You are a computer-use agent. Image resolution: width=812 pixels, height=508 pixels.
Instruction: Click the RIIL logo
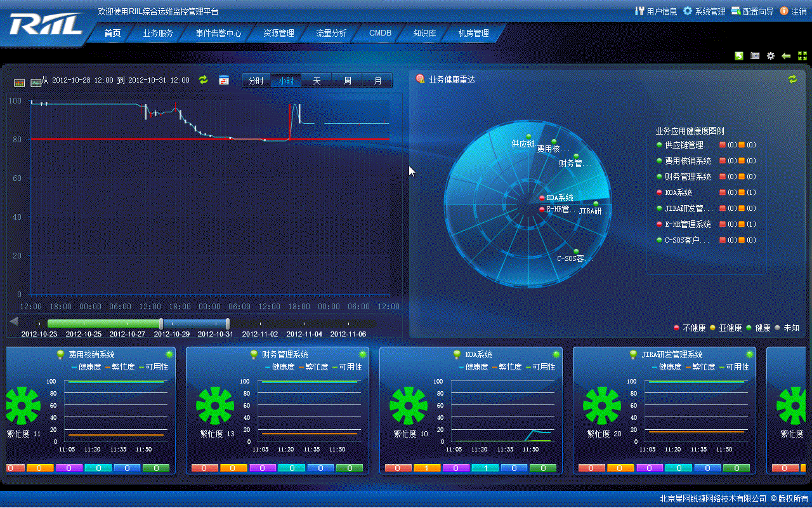click(46, 25)
